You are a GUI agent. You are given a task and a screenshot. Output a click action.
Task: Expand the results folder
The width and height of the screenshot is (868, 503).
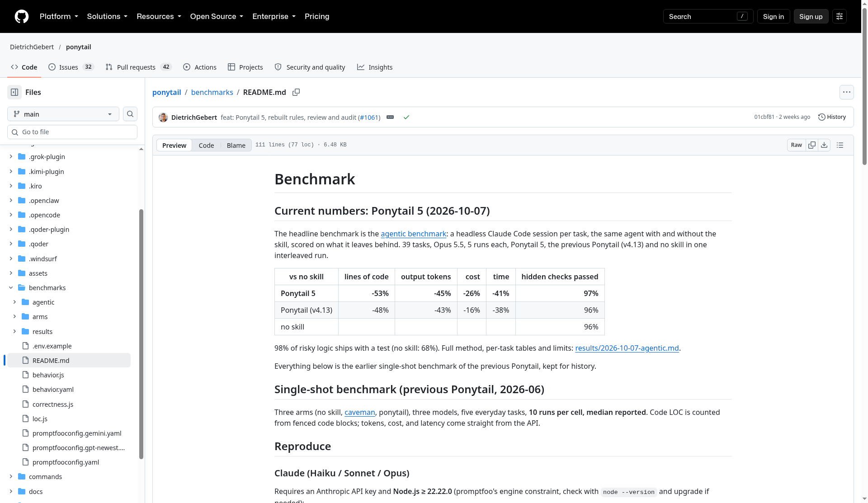click(14, 332)
